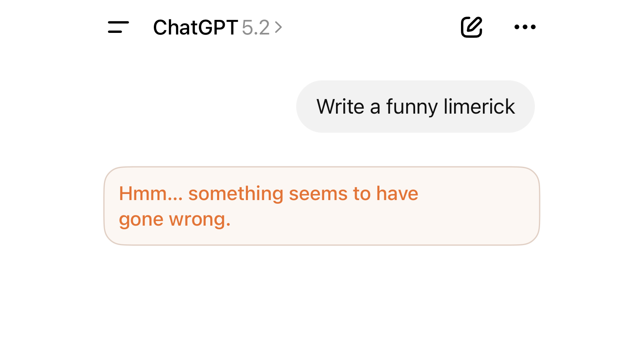Open the model picker by tapping ChatGPT 5.2
This screenshot has width=644, height=362.
click(217, 27)
